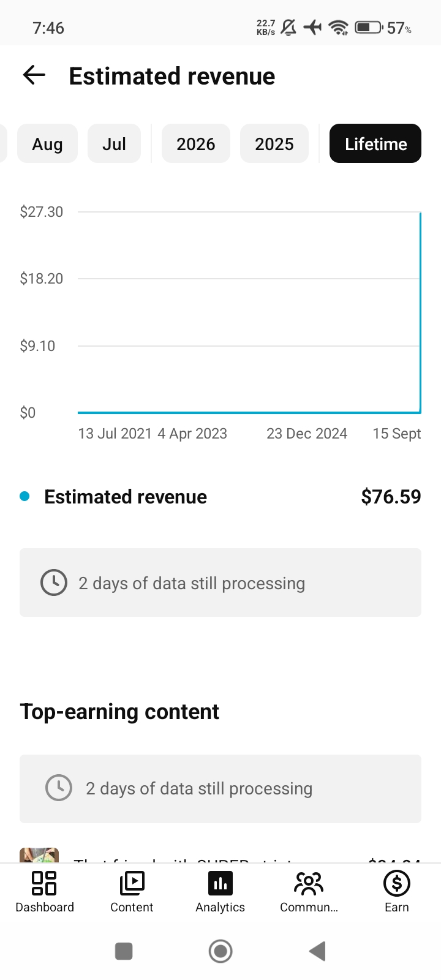Tap the back arrow icon
This screenshot has width=441, height=980.
34,75
